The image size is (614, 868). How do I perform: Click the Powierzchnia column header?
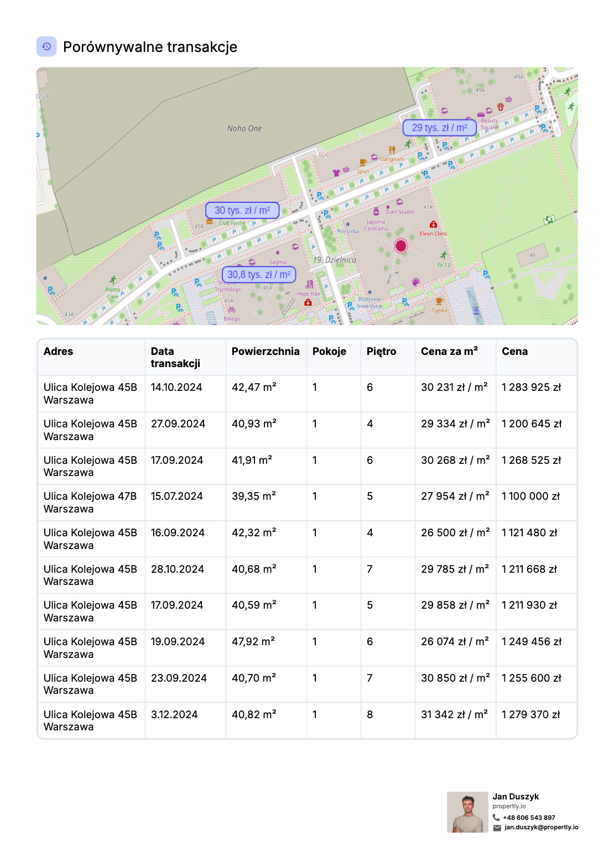click(x=265, y=351)
